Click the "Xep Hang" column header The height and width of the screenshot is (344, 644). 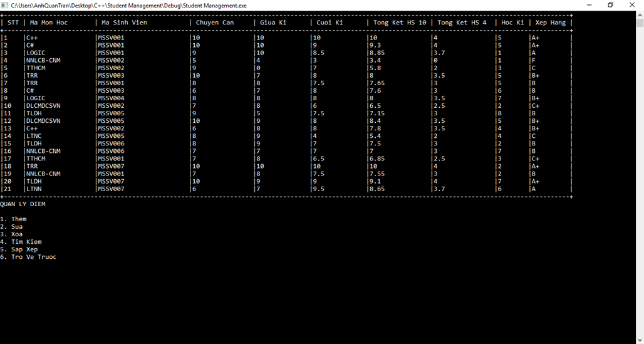tap(550, 23)
